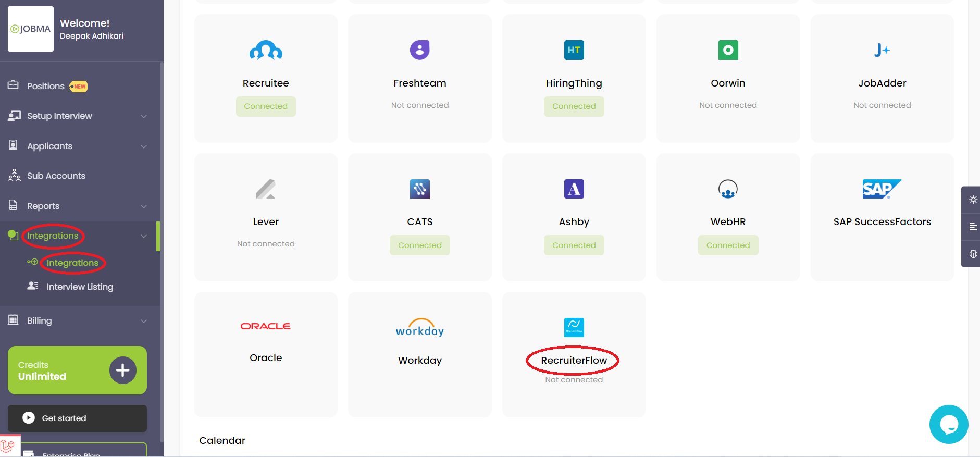This screenshot has height=457, width=980.
Task: Open the Applicants menu
Action: 49,146
